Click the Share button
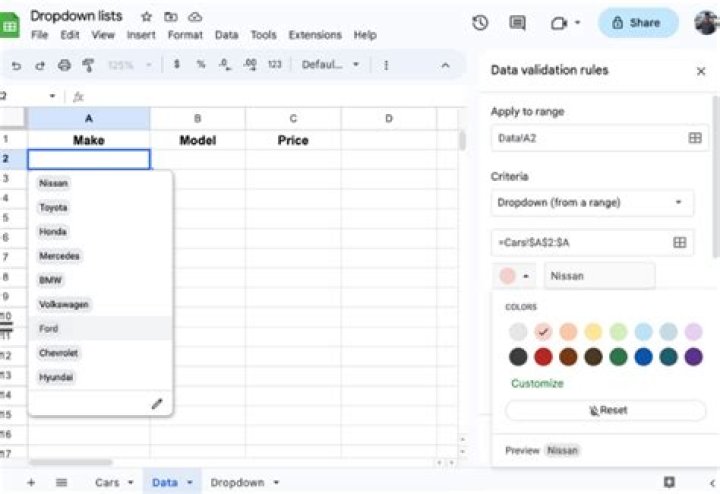This screenshot has width=720, height=494. (x=638, y=22)
